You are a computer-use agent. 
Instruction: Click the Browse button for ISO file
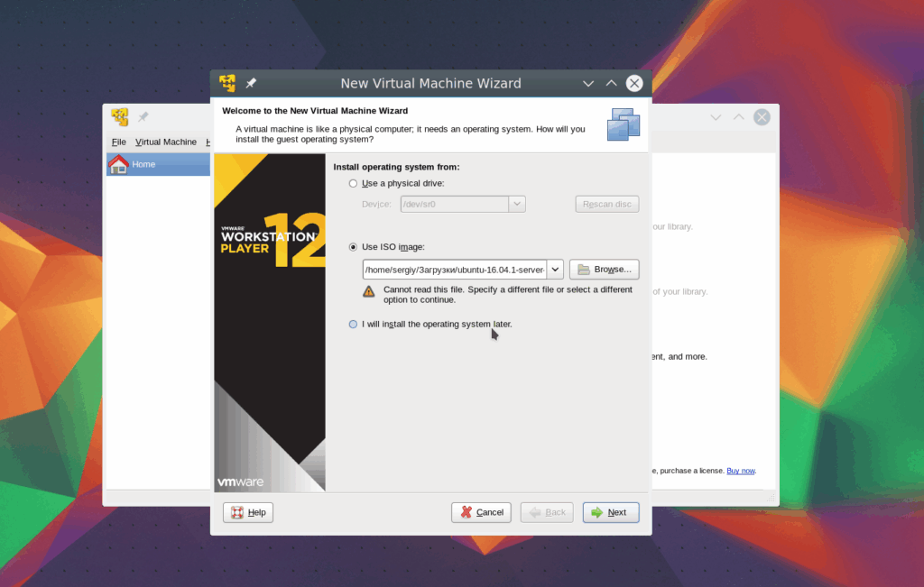tap(604, 270)
